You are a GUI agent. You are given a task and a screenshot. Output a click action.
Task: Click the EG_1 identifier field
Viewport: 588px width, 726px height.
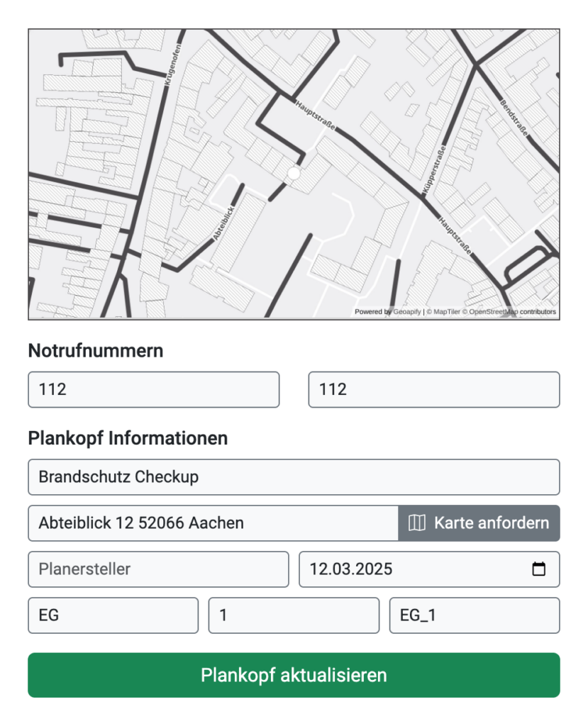point(475,615)
